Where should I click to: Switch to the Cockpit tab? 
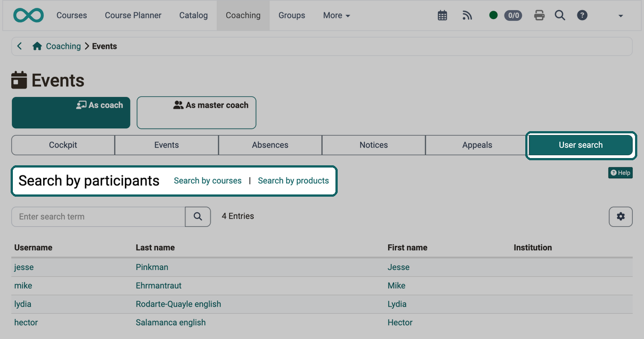click(x=63, y=145)
